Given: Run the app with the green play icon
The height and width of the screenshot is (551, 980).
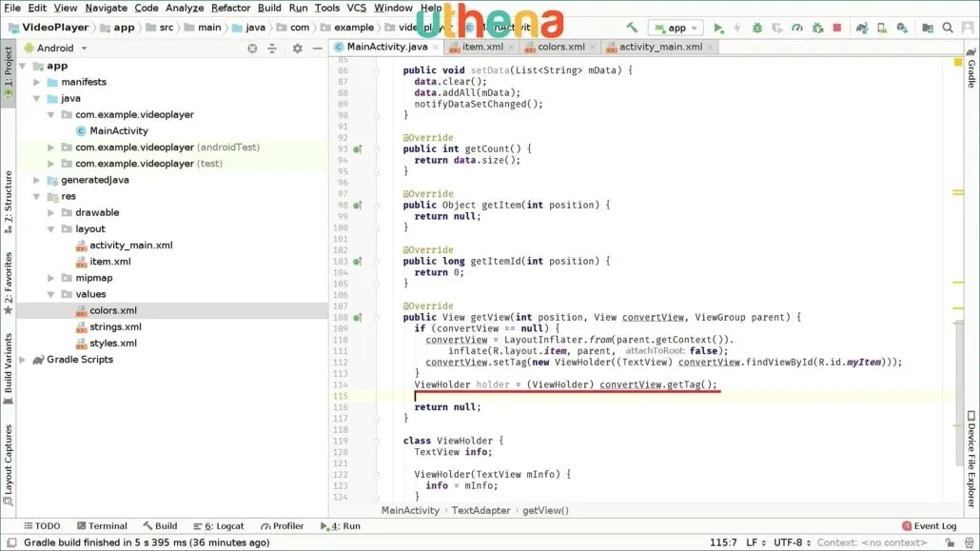Looking at the screenshot, I should click(718, 28).
